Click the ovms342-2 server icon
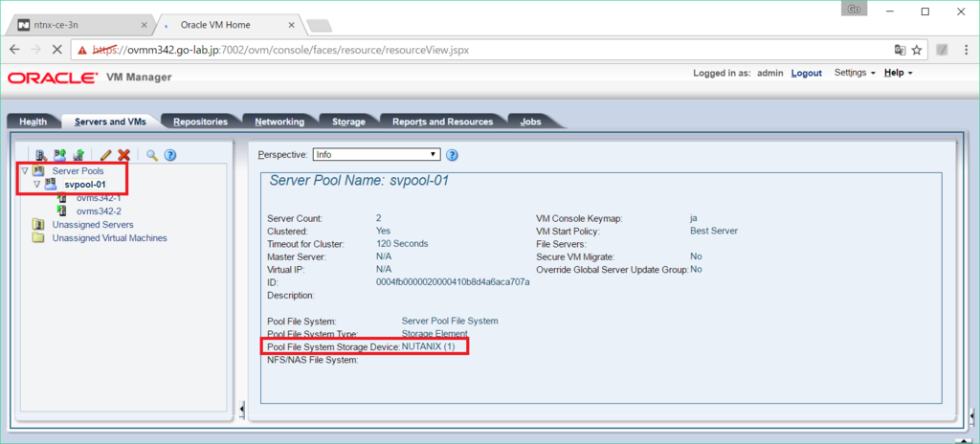Image resolution: width=980 pixels, height=444 pixels. pos(62,211)
